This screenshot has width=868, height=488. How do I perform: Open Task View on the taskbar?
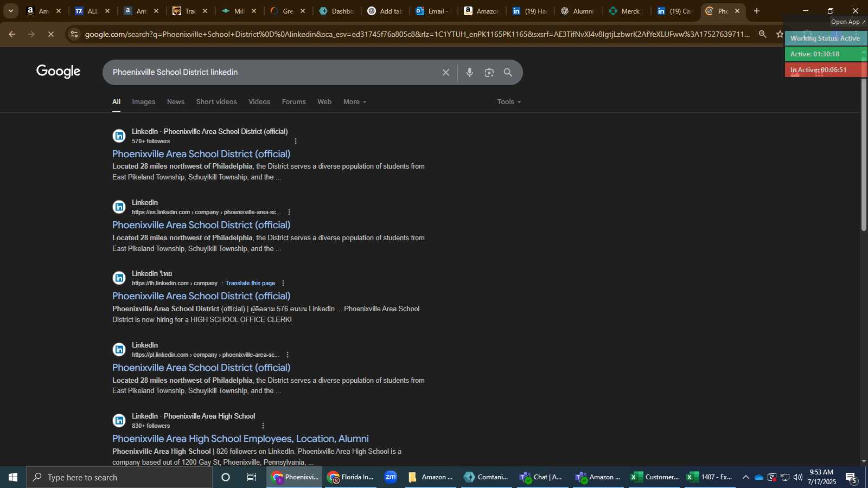pos(252,477)
